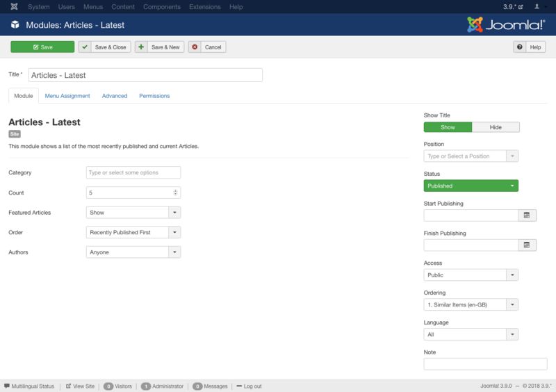Click the green Save button
Viewport: 556px width, 392px height.
42,47
